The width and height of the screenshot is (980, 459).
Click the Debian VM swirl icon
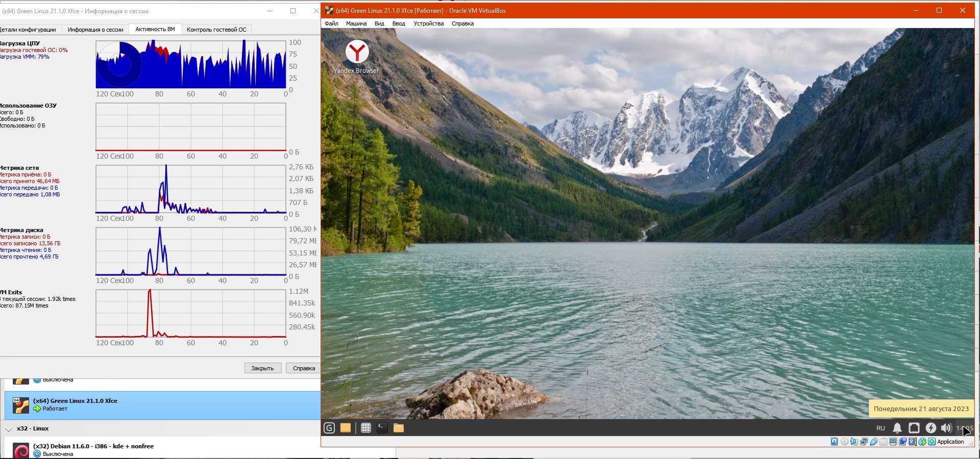click(21, 451)
